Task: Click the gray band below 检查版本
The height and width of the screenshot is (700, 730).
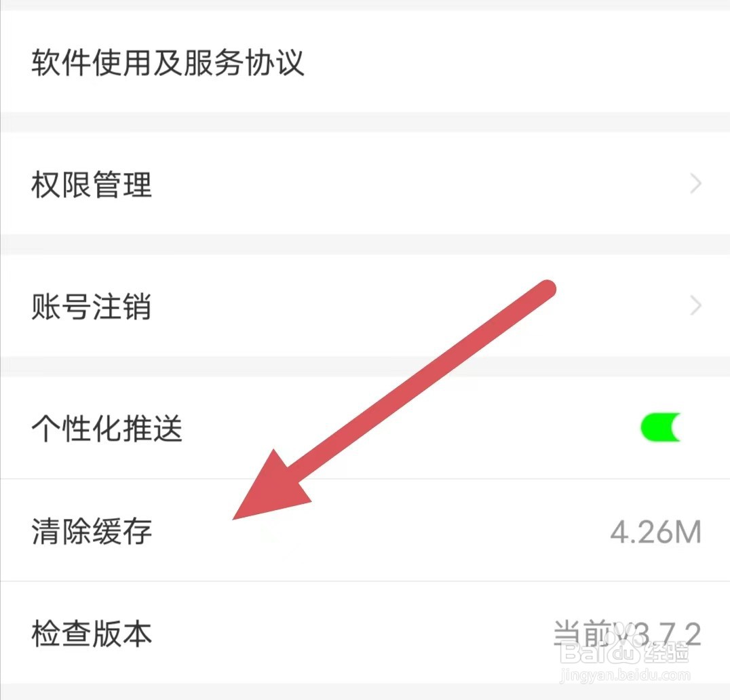Action: (365, 692)
